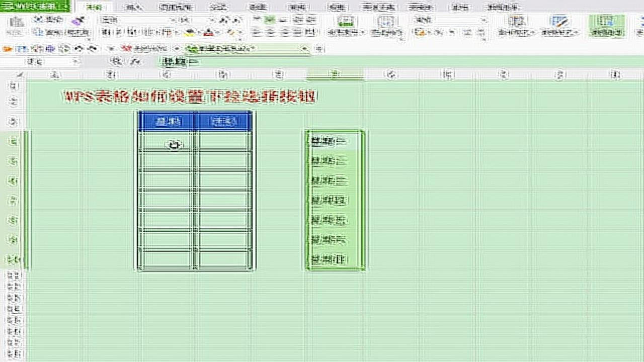The image size is (644, 362).
Task: Click Redo in the quick access toolbar
Action: tap(92, 49)
